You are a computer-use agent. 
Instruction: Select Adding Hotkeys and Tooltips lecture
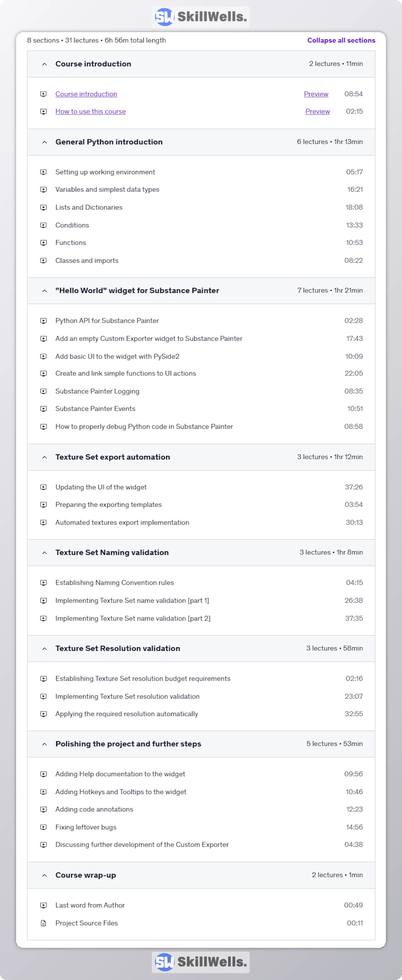pos(121,792)
